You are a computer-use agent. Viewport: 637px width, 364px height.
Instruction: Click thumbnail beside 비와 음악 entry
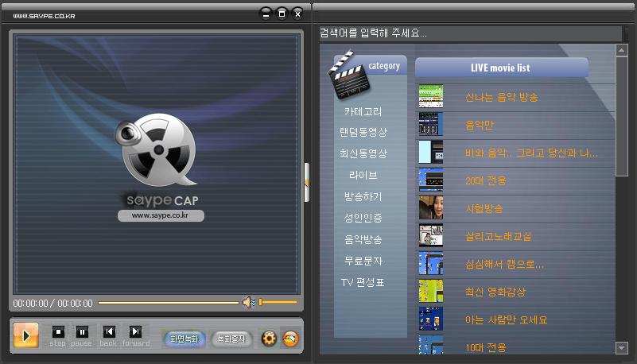click(x=430, y=152)
